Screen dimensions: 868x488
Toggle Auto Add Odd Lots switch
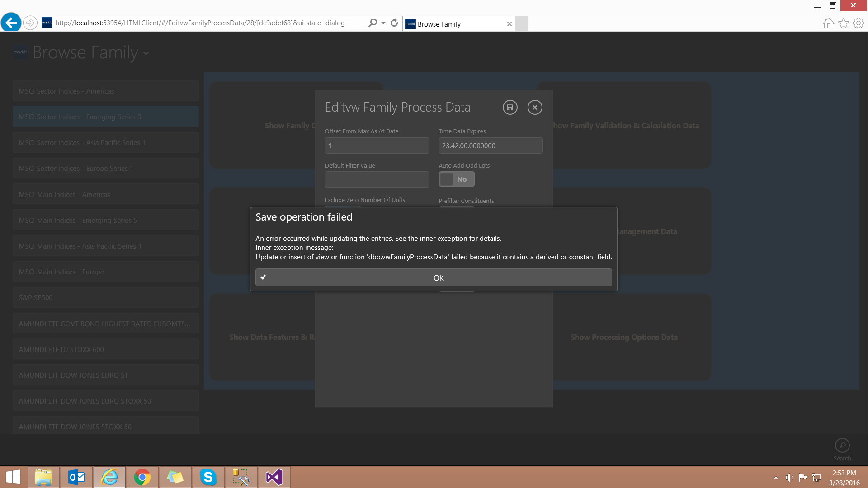[x=457, y=179]
